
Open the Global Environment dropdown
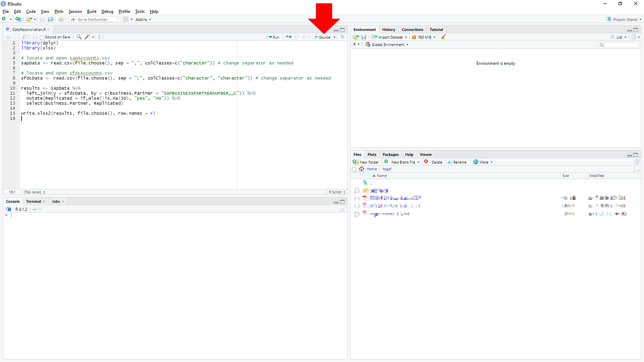pos(387,45)
